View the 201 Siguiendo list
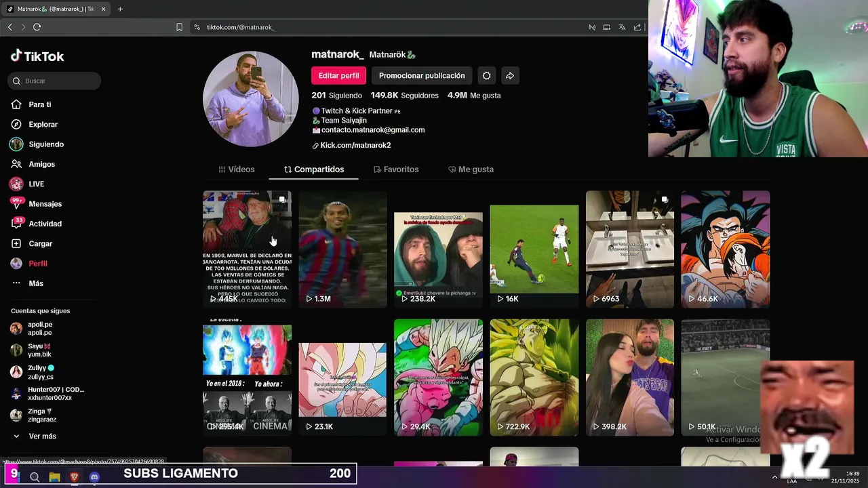 (x=336, y=96)
